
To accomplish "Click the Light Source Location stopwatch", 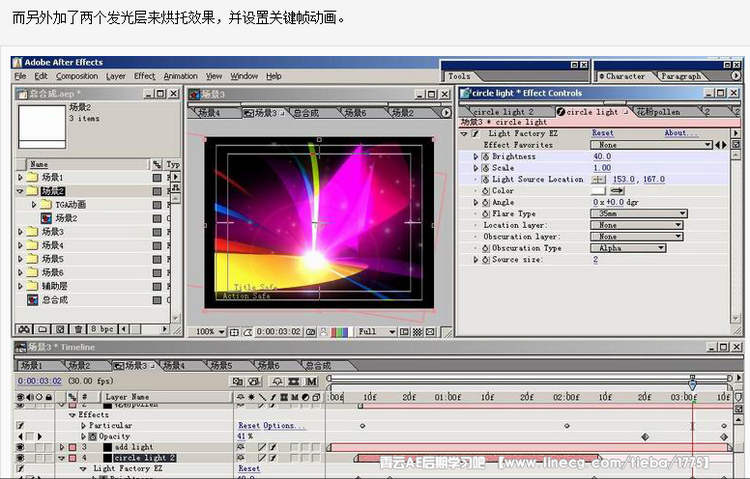I will [485, 179].
